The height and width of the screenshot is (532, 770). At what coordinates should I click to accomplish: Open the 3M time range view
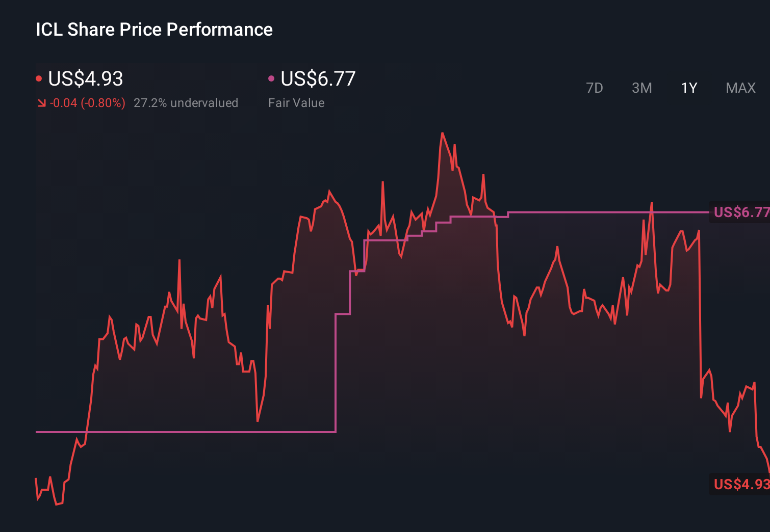[x=641, y=88]
